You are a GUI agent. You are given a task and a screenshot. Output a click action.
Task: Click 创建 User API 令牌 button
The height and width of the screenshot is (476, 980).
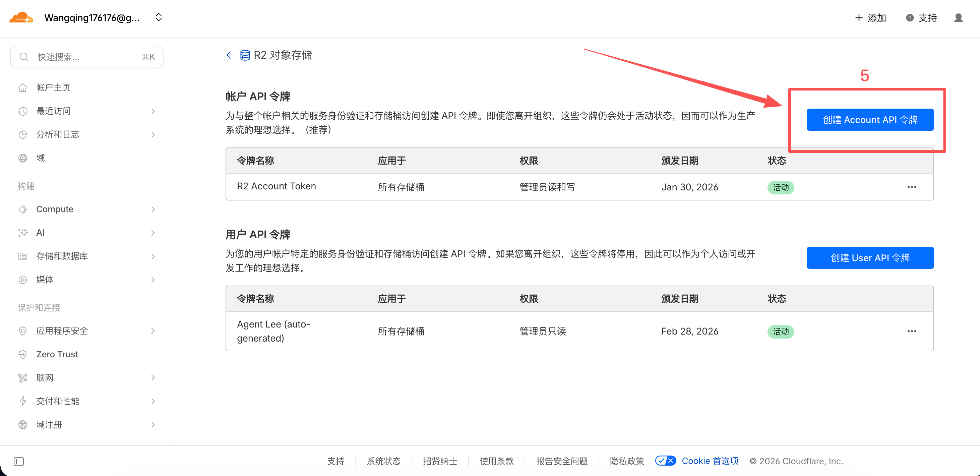tap(870, 257)
